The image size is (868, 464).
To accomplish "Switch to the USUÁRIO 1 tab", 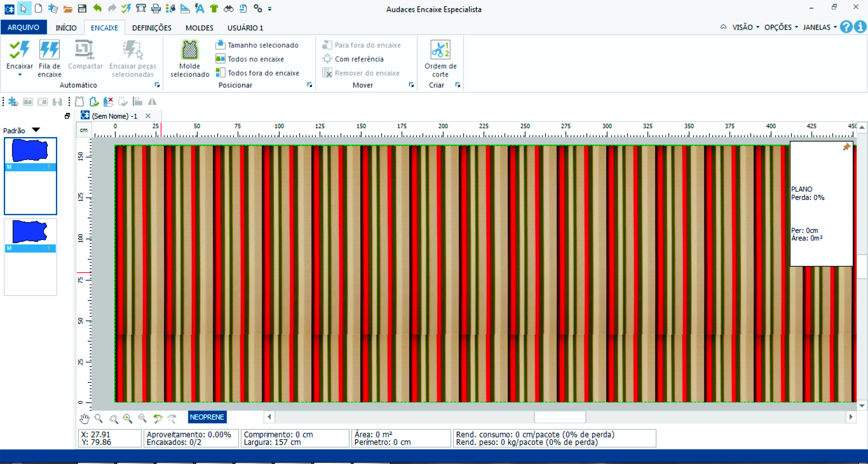I will (245, 28).
